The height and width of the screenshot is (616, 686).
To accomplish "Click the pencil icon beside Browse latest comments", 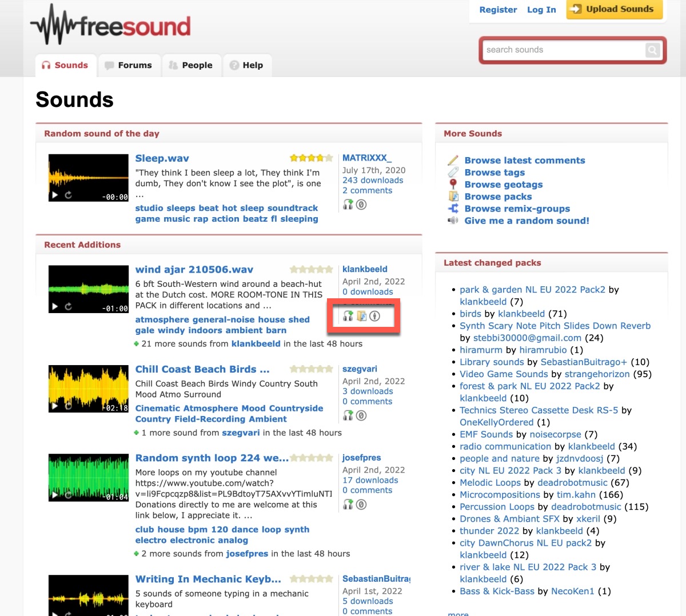I will [x=453, y=160].
